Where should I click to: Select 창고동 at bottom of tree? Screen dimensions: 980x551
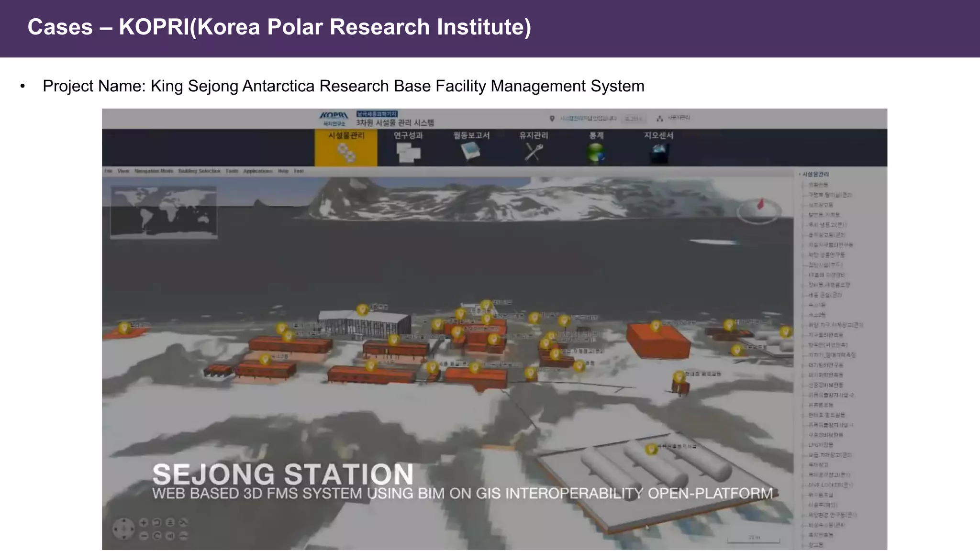pos(816,545)
